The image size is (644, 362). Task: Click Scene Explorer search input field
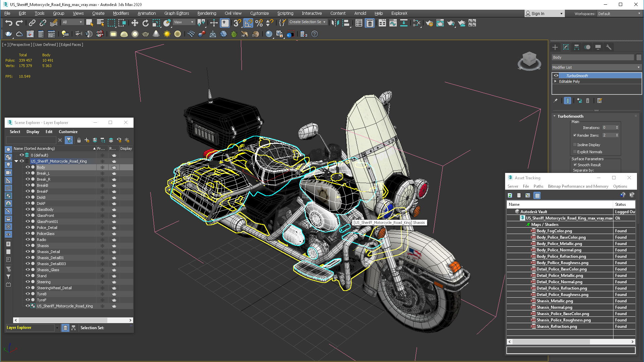[31, 140]
